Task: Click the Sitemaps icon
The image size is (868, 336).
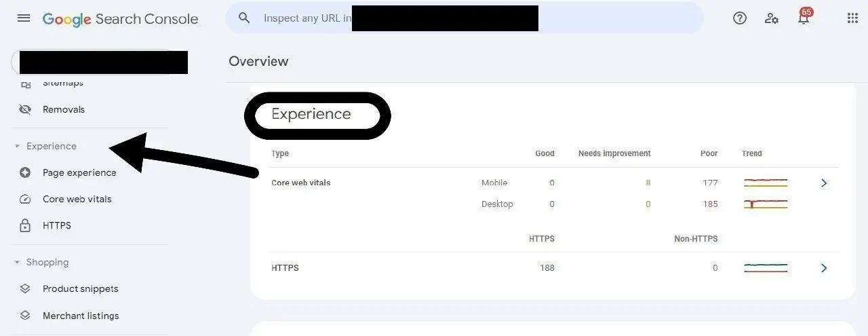Action: [25, 83]
